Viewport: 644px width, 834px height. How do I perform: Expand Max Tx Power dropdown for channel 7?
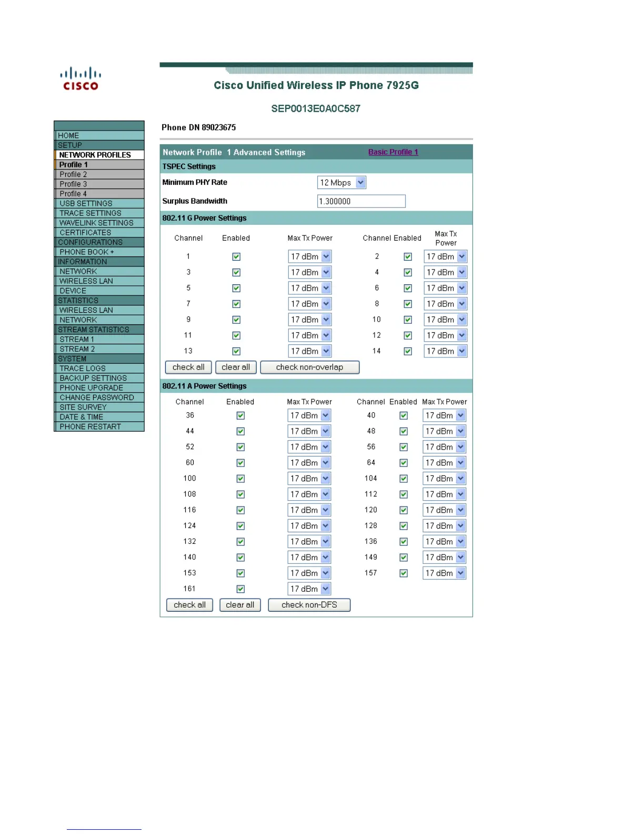coord(310,304)
